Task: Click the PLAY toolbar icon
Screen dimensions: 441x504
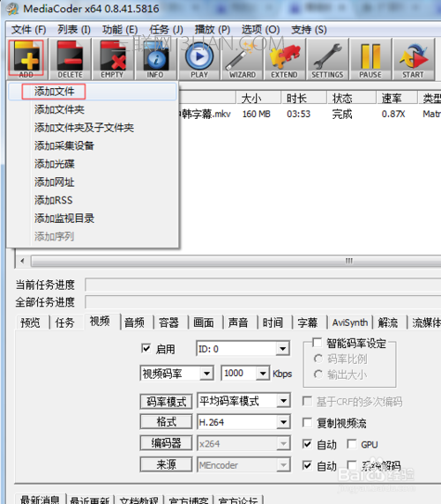Action: tap(199, 59)
